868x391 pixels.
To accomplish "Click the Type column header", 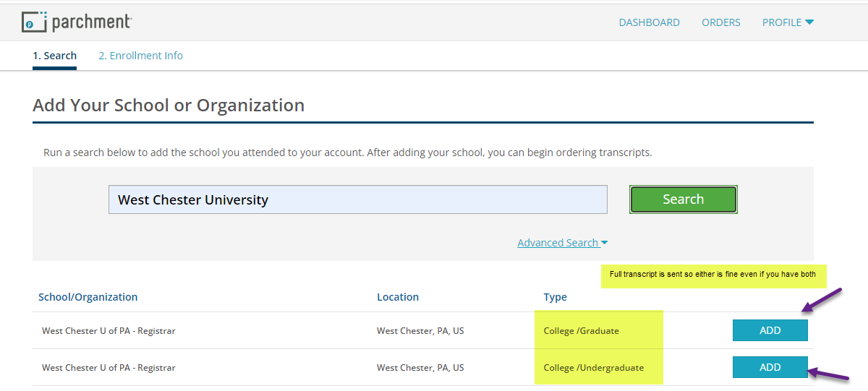I will pos(555,297).
